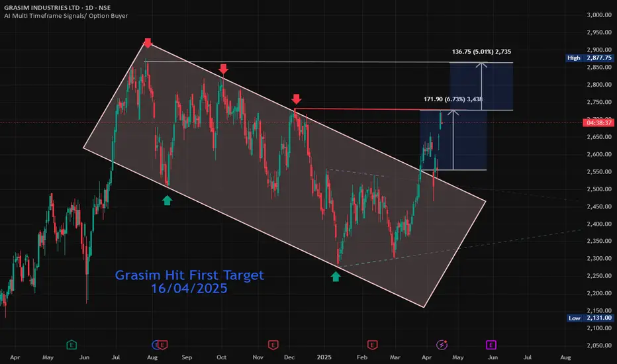Open the green earnings marker near Jun
The image size is (617, 364).
[71, 345]
